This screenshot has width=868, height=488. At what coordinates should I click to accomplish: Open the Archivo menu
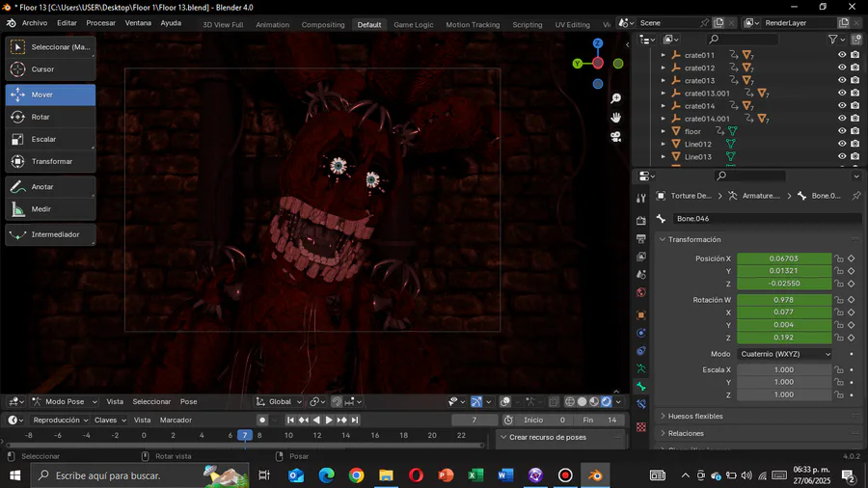point(35,23)
